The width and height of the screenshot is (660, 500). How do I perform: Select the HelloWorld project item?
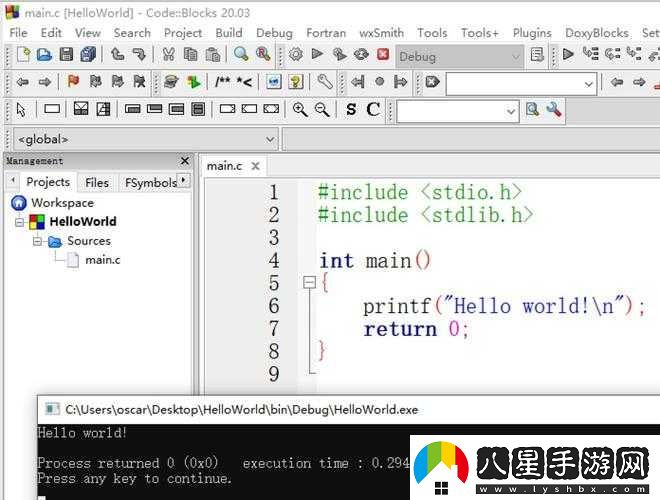click(82, 221)
